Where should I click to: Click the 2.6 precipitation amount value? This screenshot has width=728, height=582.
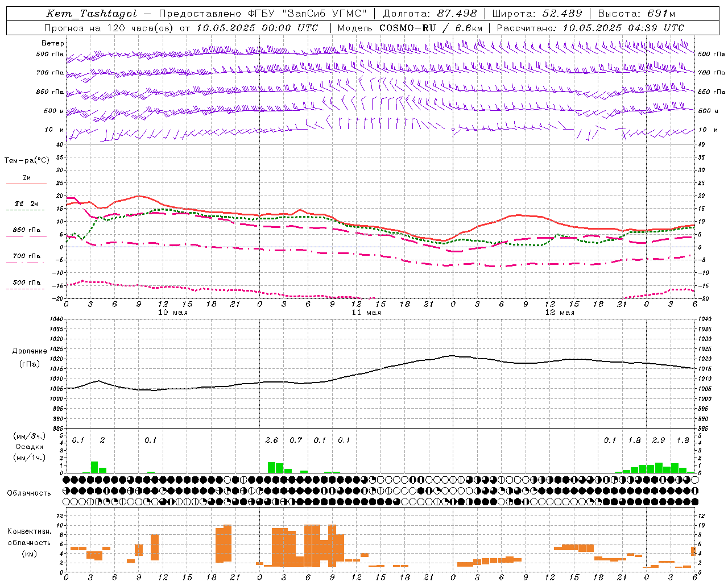(272, 440)
